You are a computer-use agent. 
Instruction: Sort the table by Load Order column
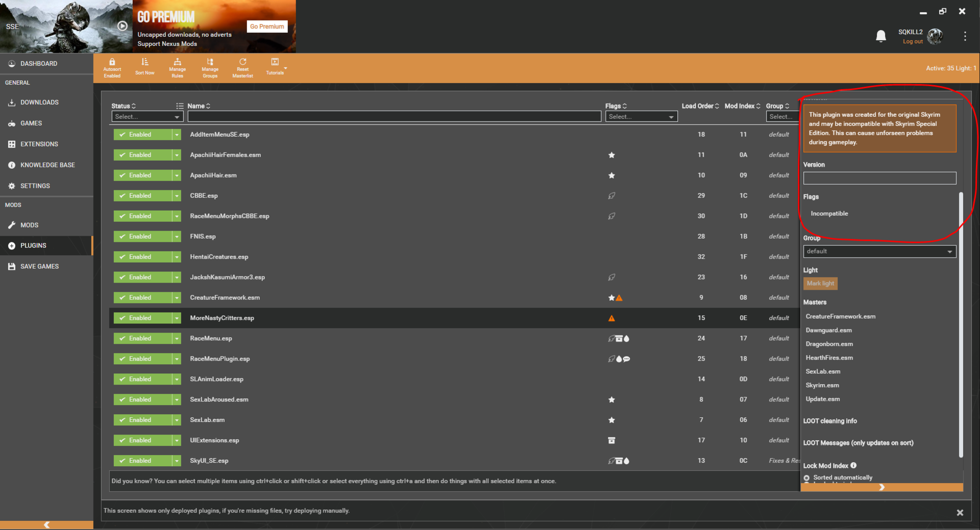700,106
